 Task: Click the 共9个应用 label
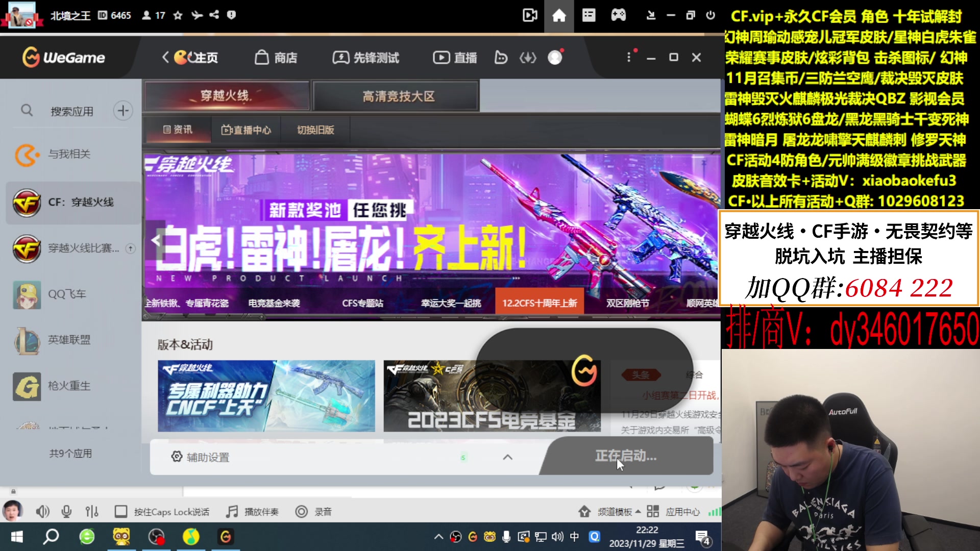point(70,454)
